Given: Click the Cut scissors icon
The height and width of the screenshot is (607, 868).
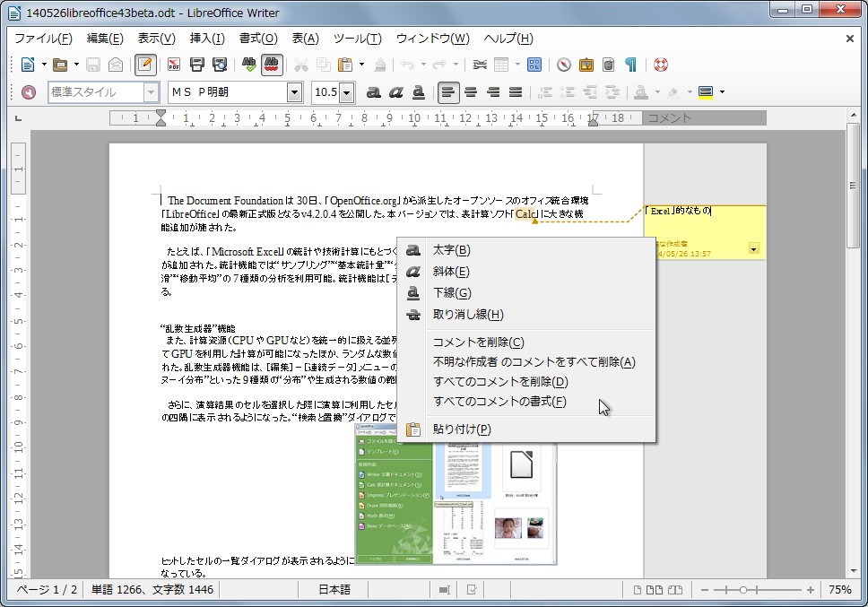Looking at the screenshot, I should click(x=300, y=65).
